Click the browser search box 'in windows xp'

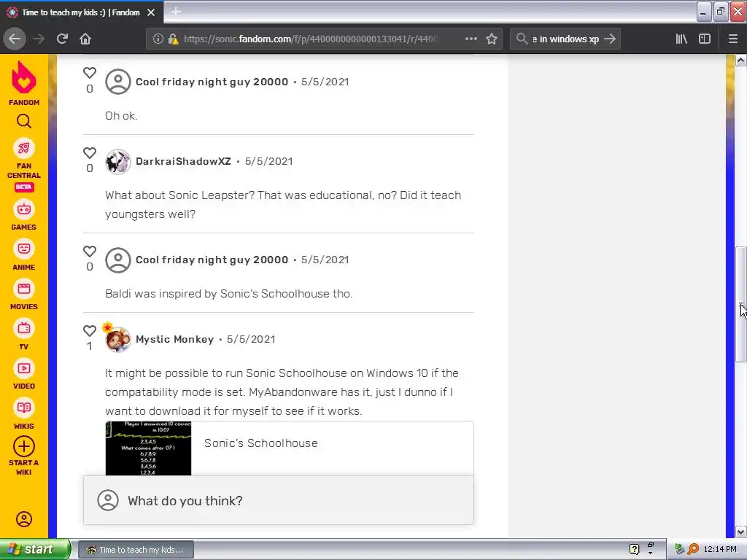[565, 39]
